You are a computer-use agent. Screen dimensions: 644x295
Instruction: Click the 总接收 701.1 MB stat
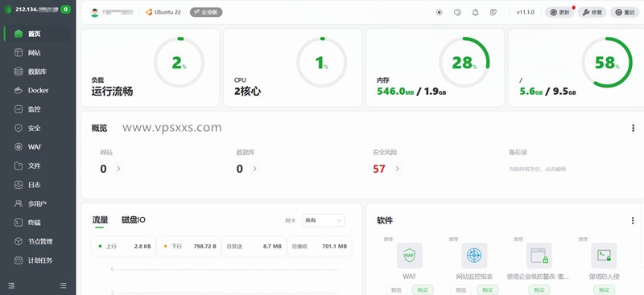(319, 246)
